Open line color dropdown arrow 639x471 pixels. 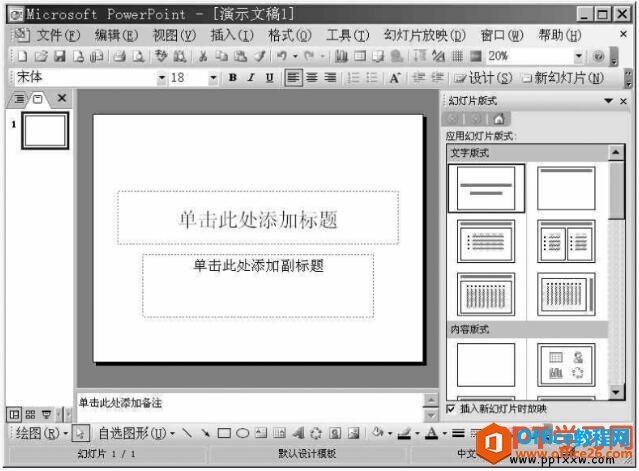point(418,433)
